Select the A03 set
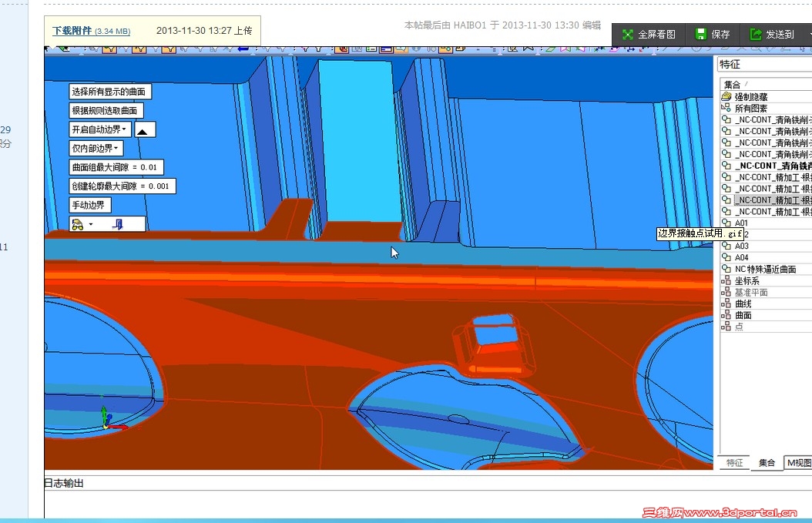The width and height of the screenshot is (812, 523). point(766,246)
